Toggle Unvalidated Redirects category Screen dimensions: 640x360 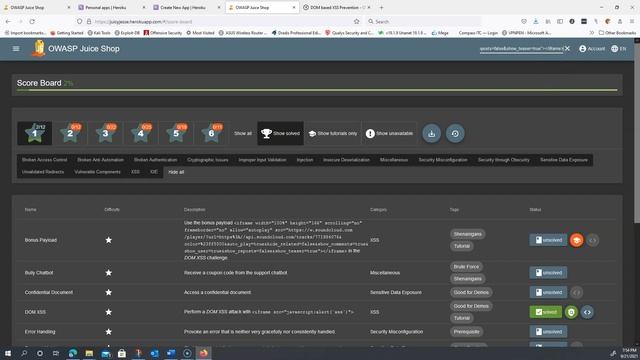43,172
